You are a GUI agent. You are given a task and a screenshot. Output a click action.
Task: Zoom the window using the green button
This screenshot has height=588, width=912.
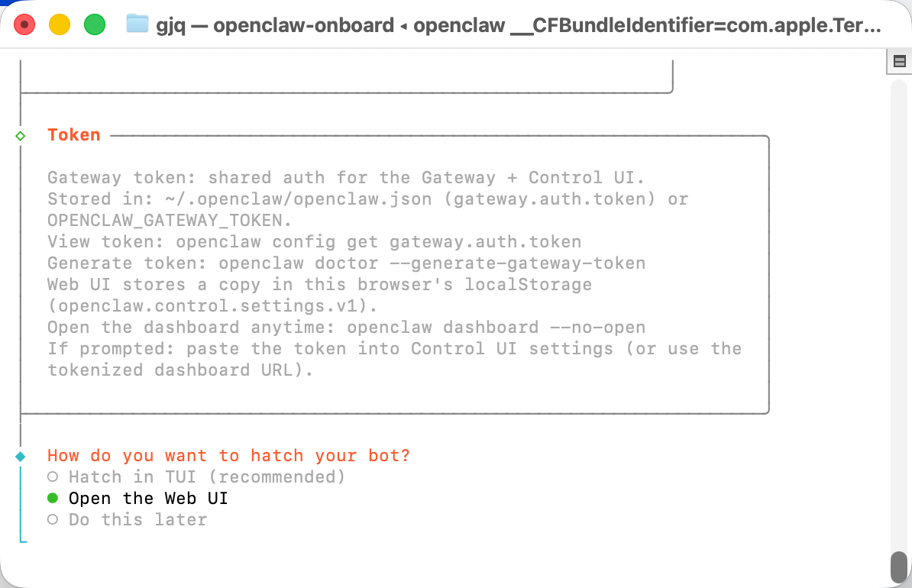[95, 25]
